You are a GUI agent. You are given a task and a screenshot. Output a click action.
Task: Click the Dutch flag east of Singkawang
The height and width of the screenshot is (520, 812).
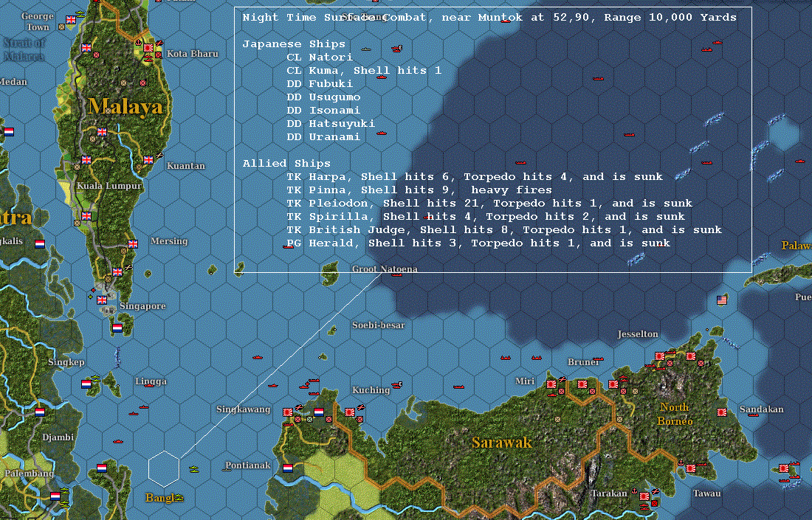tap(319, 412)
